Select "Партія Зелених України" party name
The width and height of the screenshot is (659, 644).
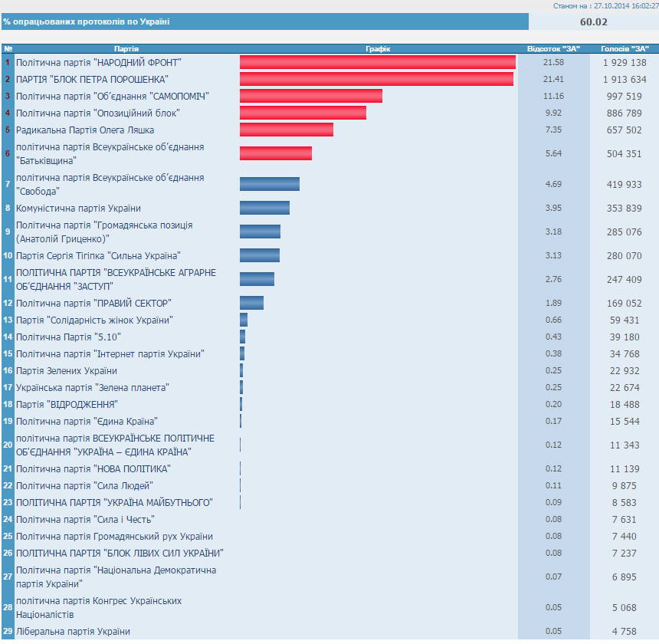coord(67,370)
